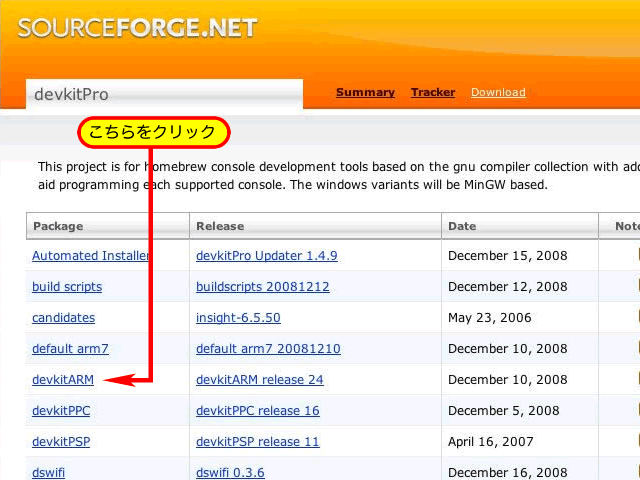Open the devkitPSP package link
The height and width of the screenshot is (480, 640).
pos(61,442)
